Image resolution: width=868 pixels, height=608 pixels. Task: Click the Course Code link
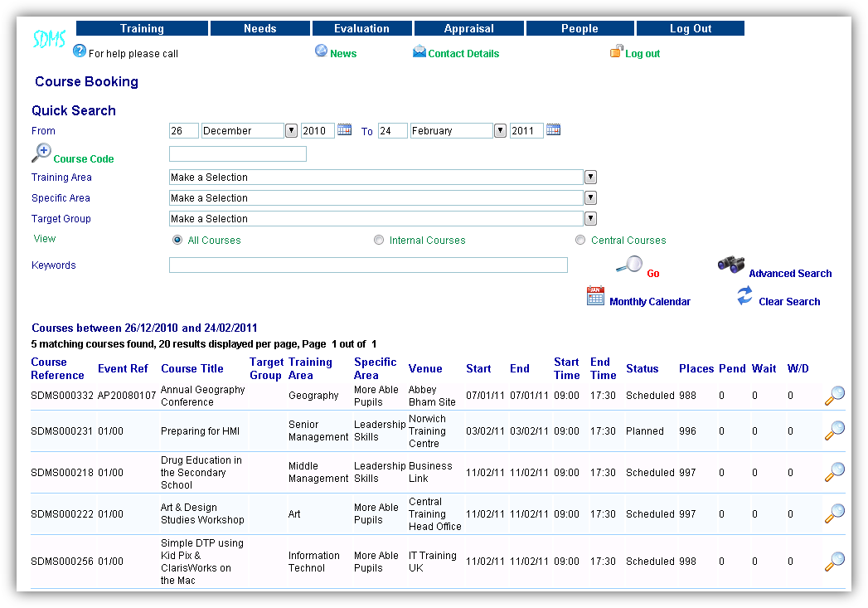tap(84, 159)
